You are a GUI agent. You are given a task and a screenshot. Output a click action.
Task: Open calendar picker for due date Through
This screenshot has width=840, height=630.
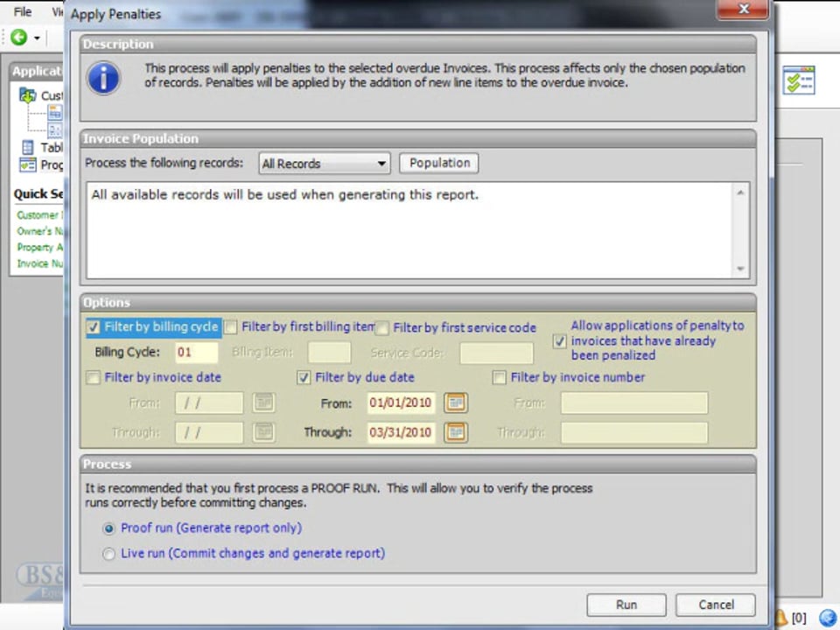pyautogui.click(x=455, y=431)
